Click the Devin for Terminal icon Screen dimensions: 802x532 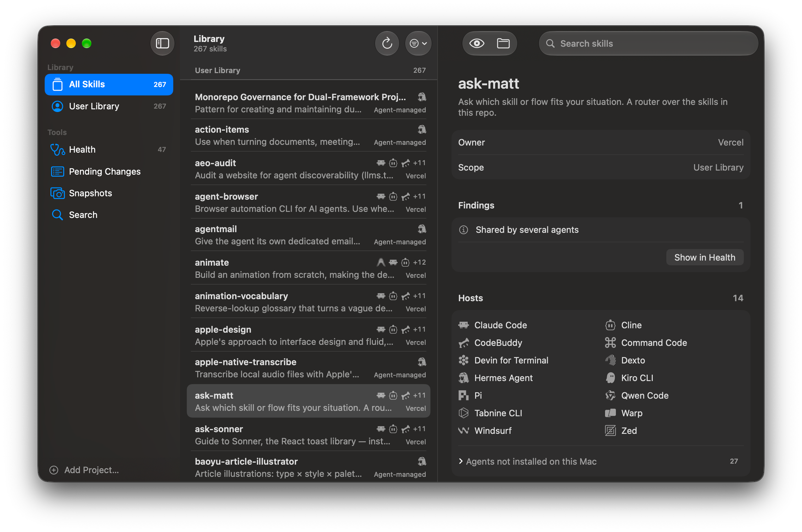point(463,360)
